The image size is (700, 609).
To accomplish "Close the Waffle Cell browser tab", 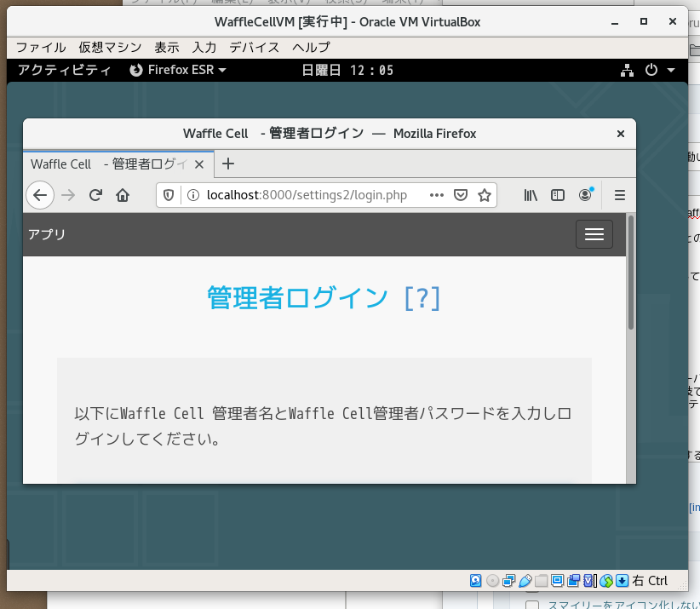I will tap(199, 164).
